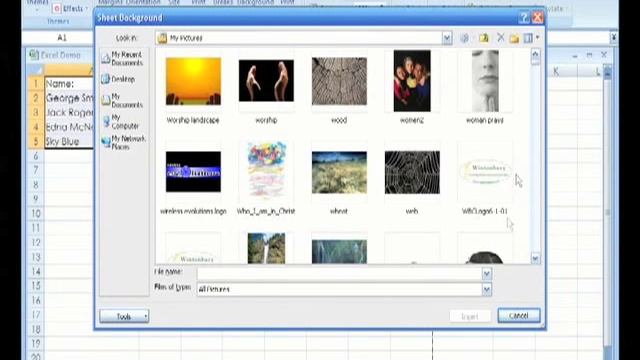Click cell containing Sky Blue

(x=69, y=142)
